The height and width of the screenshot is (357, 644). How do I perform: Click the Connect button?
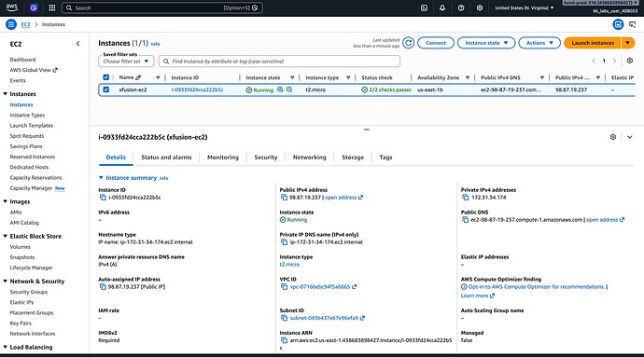tap(436, 43)
